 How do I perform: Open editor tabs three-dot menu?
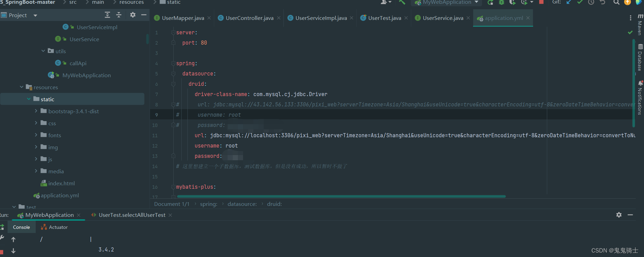(630, 18)
